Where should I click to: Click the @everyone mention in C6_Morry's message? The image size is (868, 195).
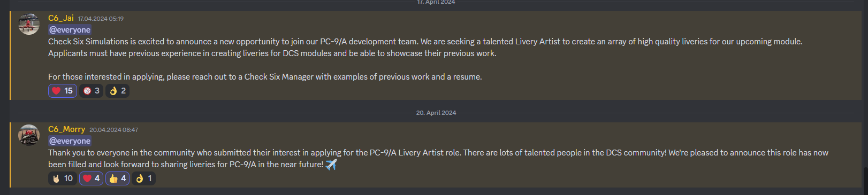[70, 141]
